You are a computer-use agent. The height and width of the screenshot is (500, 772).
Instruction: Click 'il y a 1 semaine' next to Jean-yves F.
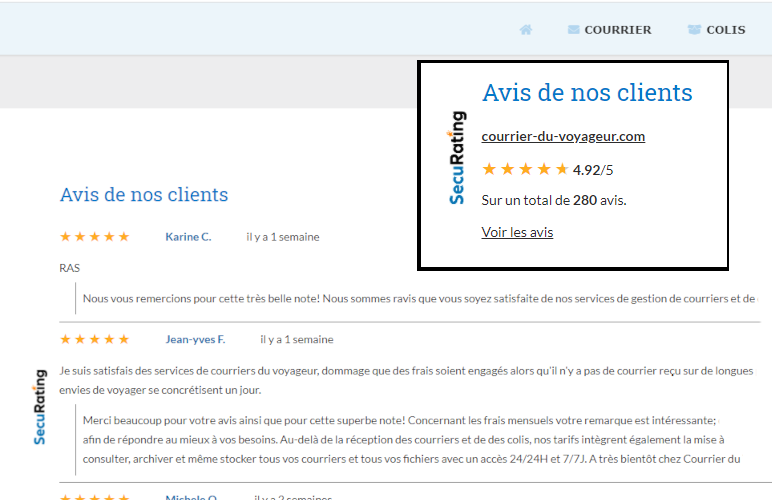pyautogui.click(x=297, y=340)
